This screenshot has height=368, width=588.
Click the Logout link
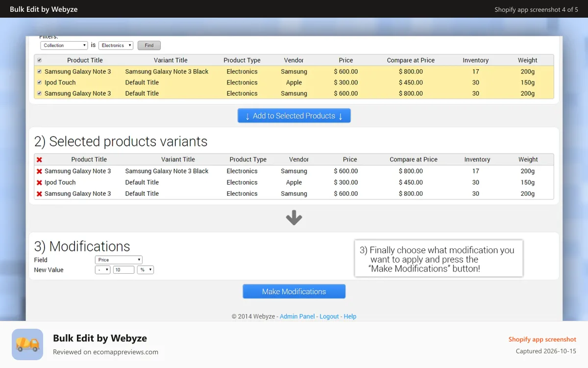tap(329, 316)
